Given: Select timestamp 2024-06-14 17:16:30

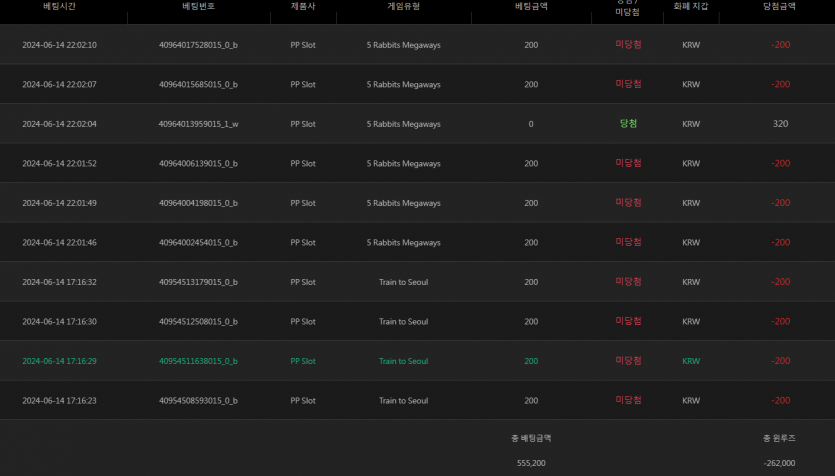Looking at the screenshot, I should click(60, 322).
